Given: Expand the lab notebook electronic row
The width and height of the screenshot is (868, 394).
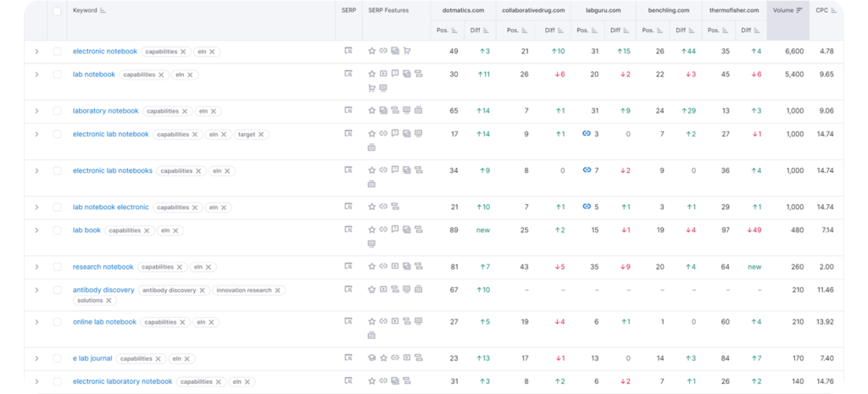Looking at the screenshot, I should coord(36,207).
